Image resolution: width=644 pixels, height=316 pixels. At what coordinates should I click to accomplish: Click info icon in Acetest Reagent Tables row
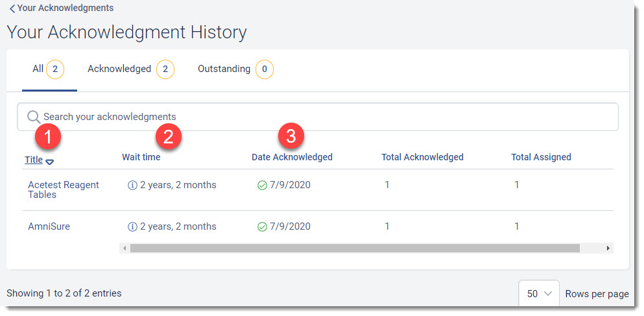coord(132,185)
